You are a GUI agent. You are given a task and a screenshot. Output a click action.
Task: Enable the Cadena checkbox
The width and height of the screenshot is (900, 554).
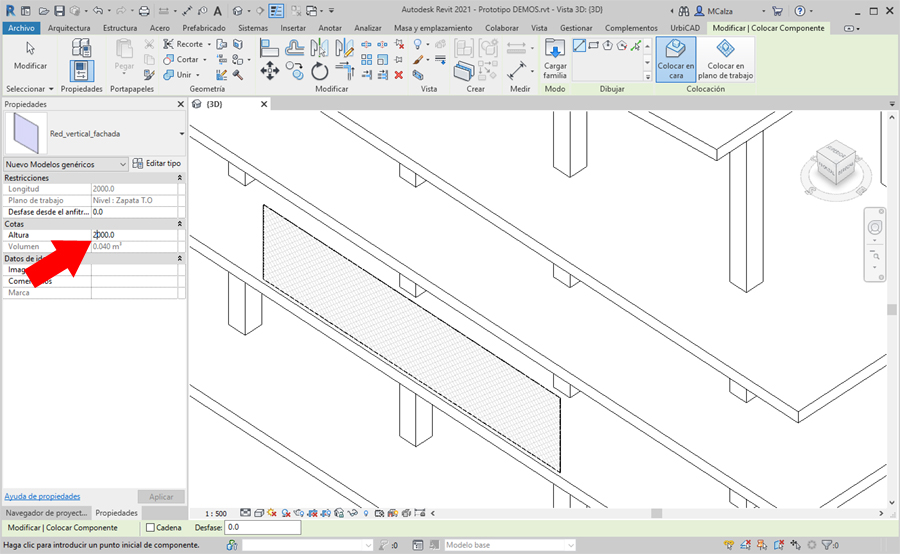point(151,527)
